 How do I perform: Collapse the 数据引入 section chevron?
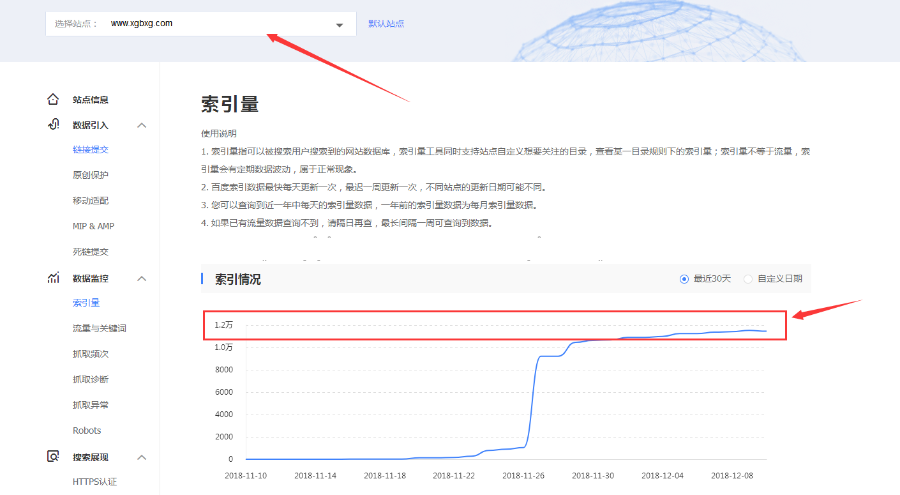[141, 125]
